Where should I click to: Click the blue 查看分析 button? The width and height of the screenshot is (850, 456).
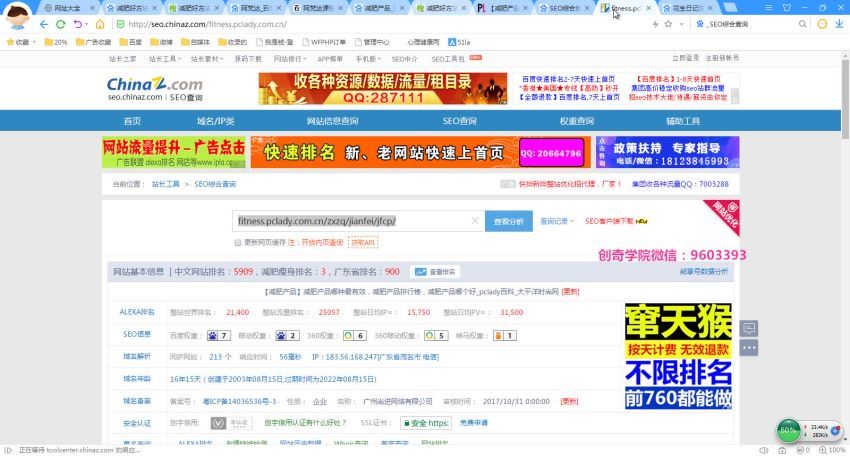coord(508,221)
